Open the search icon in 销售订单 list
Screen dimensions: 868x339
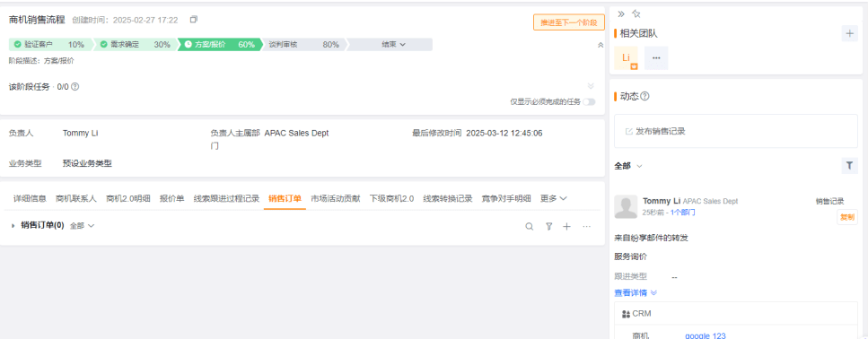(x=530, y=226)
